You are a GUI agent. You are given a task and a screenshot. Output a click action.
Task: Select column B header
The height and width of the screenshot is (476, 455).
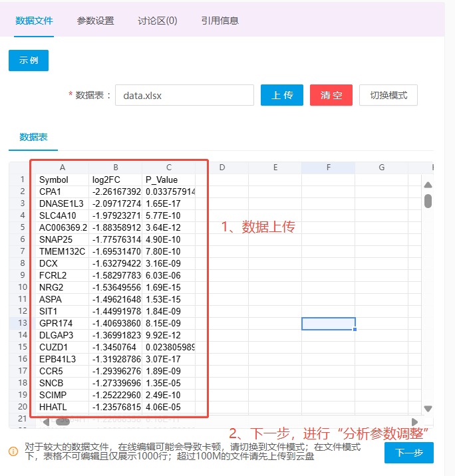tap(116, 168)
